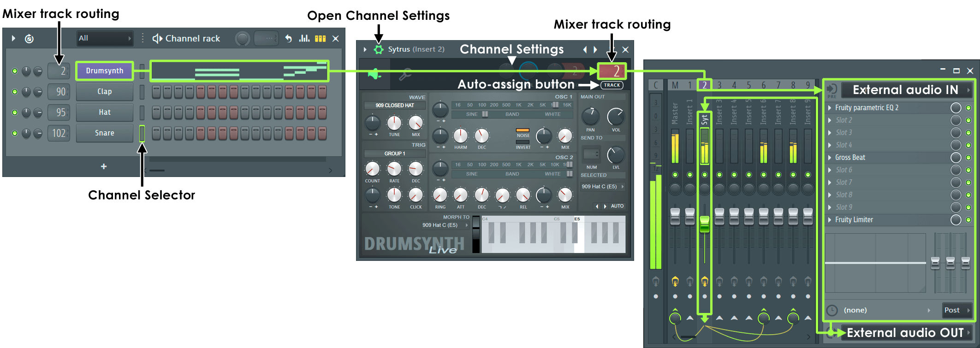Toggle the Master track mute LED in mixer
980x348 pixels.
tap(675, 175)
